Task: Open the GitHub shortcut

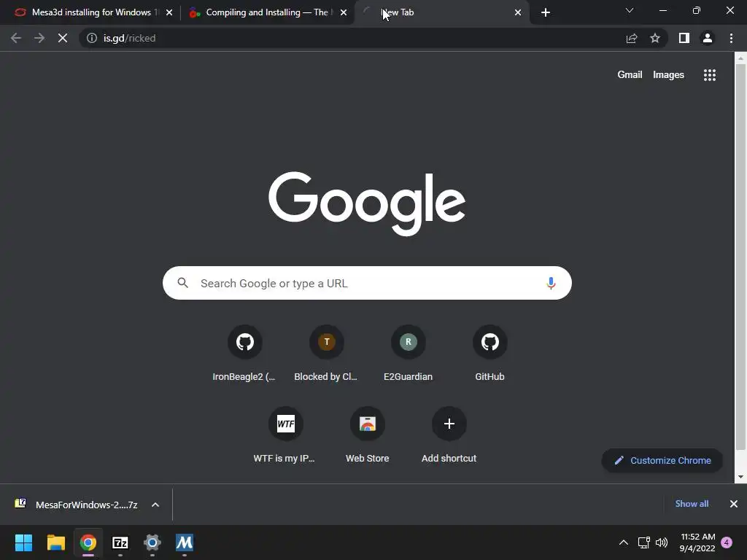Action: point(489,354)
